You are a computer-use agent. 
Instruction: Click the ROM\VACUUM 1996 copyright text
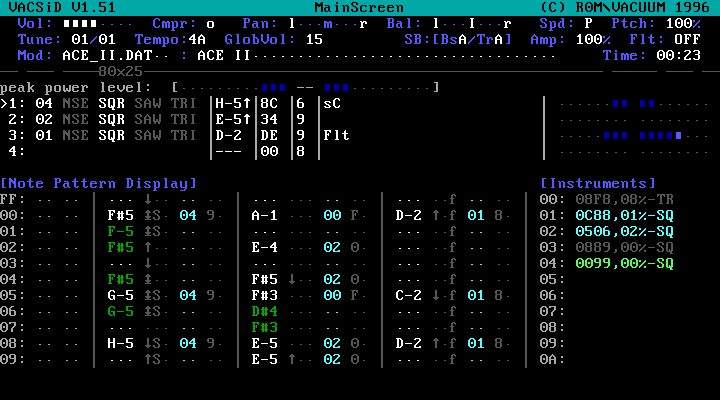coord(642,7)
